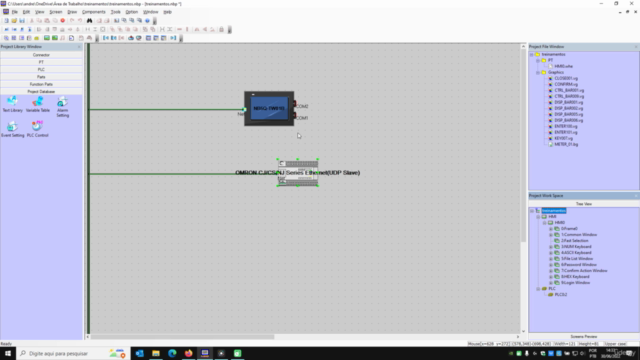This screenshot has width=640, height=360.
Task: Select CLOSE001.vg graphics file
Action: pos(566,78)
